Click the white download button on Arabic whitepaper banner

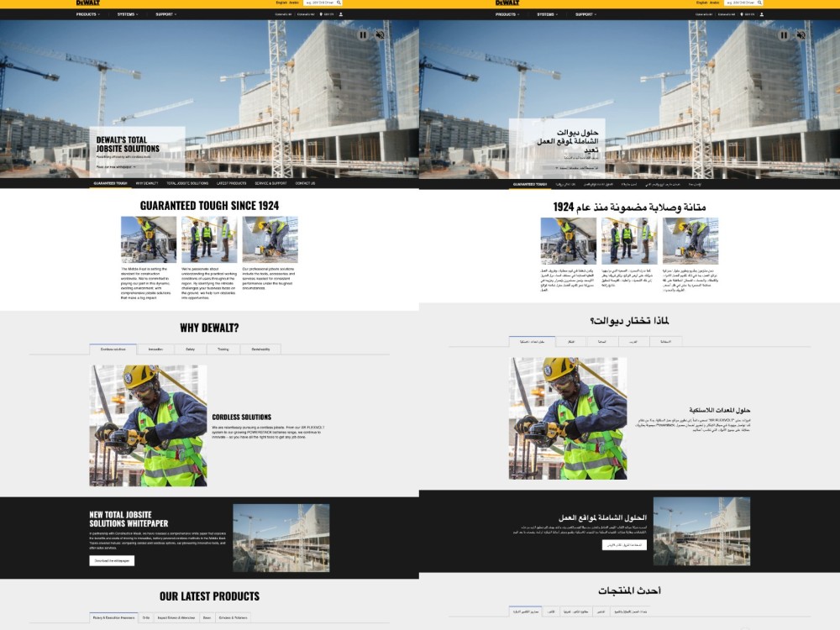pos(625,545)
